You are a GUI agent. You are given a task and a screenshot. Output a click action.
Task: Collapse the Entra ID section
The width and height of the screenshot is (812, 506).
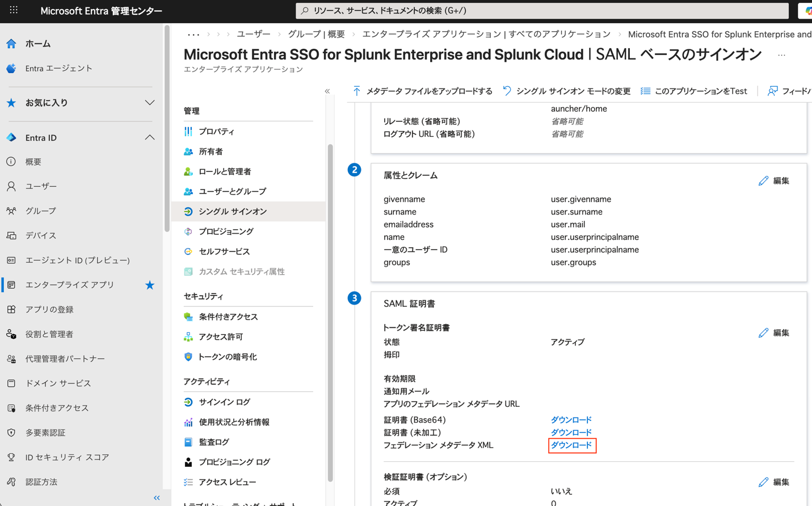[149, 137]
